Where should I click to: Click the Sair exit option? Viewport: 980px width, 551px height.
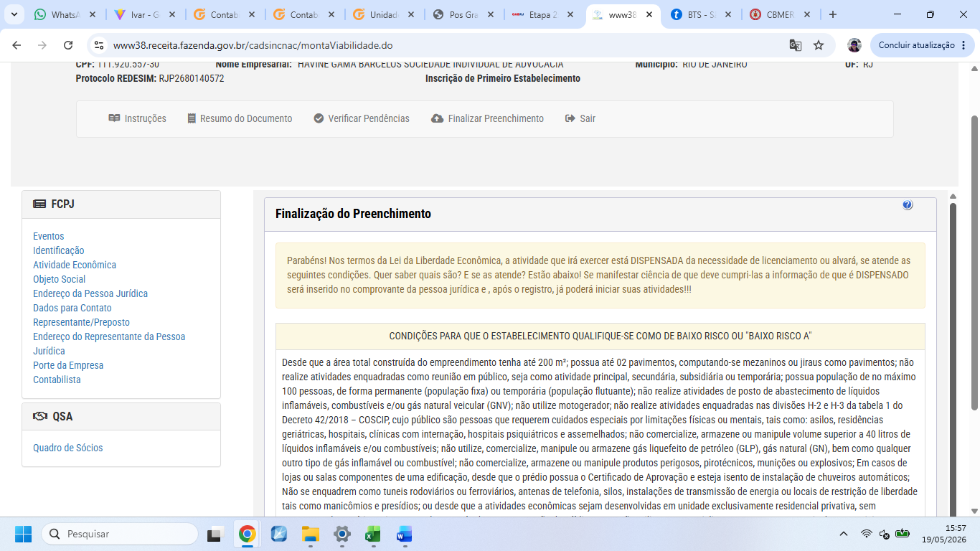(x=580, y=118)
